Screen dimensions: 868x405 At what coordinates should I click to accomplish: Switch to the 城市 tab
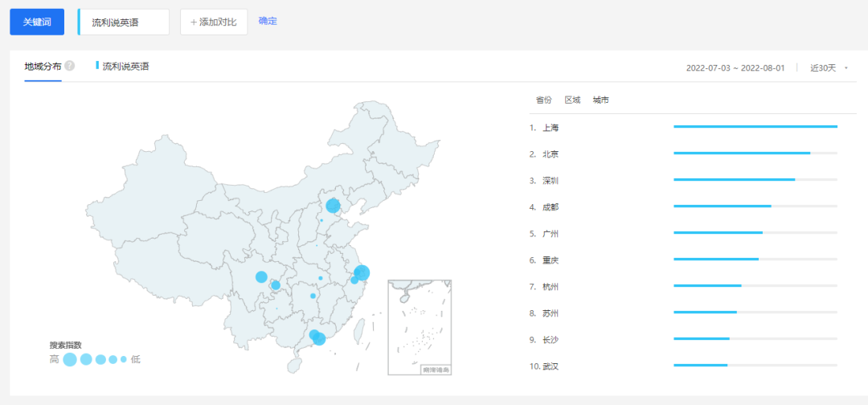click(x=600, y=100)
